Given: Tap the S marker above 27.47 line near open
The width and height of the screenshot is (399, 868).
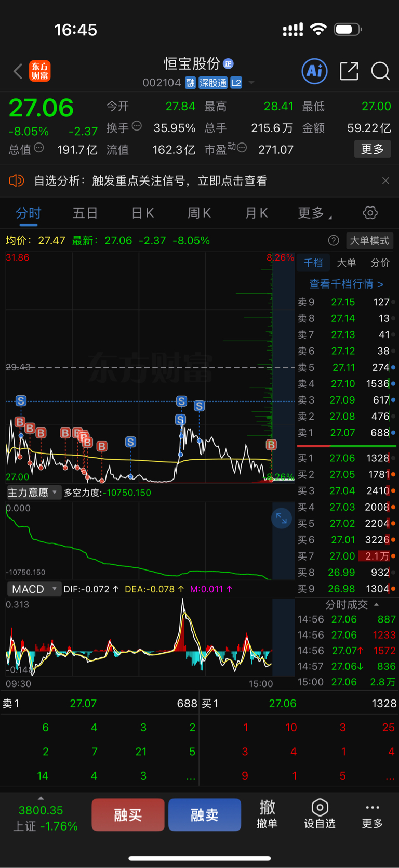Looking at the screenshot, I should pos(21,400).
